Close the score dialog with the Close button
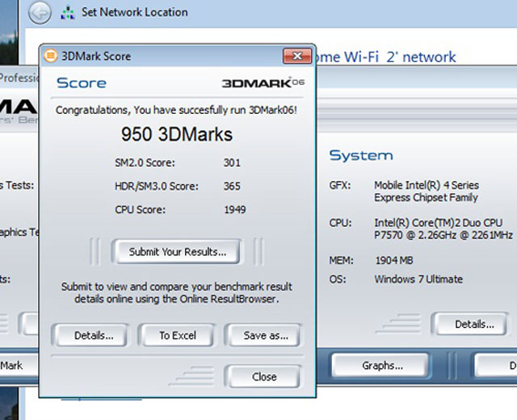This screenshot has height=420, width=517. (264, 376)
